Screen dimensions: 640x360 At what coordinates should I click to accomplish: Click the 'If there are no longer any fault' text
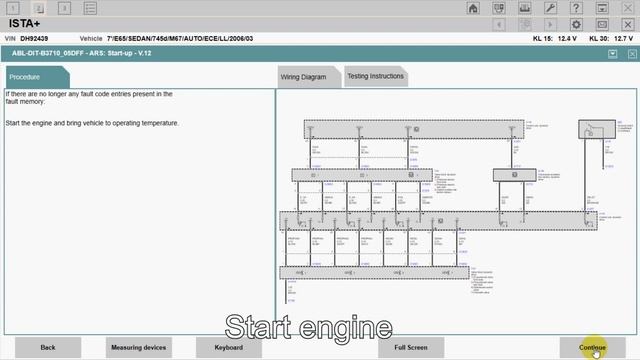[89, 98]
